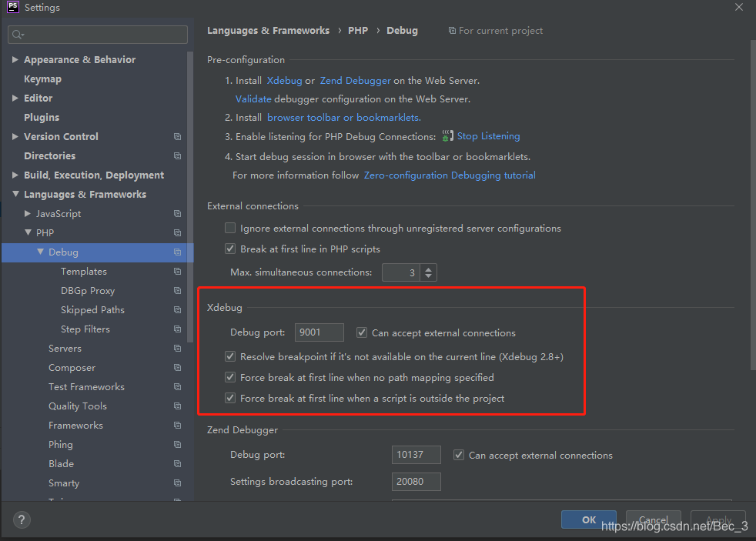Screen dimensions: 756x541
Task: Click the For current project copy icon
Action: point(452,31)
